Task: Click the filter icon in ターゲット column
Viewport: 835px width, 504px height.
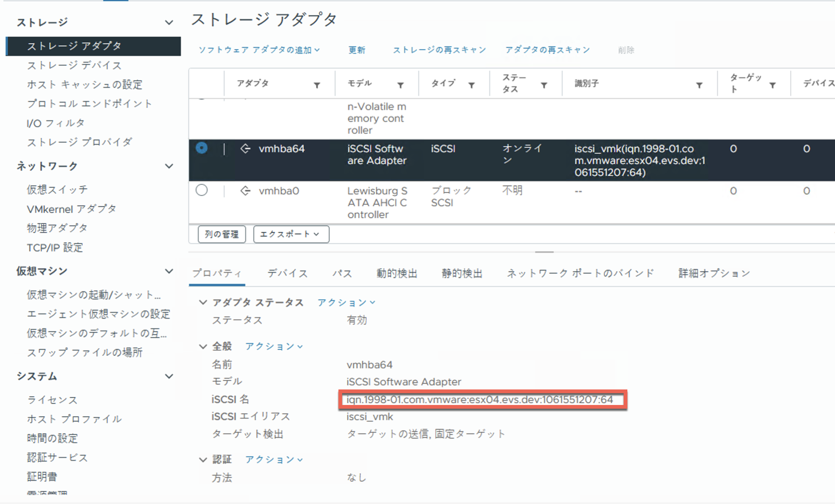Action: pyautogui.click(x=772, y=85)
